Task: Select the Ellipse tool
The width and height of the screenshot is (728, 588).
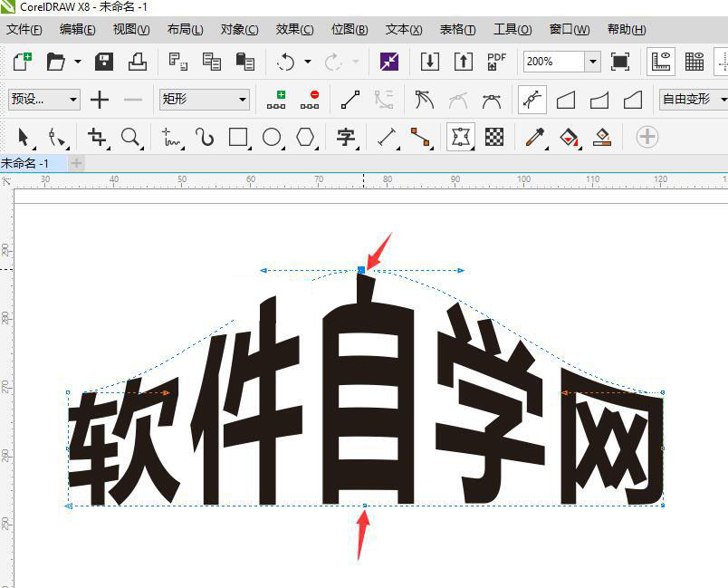Action: 272,137
